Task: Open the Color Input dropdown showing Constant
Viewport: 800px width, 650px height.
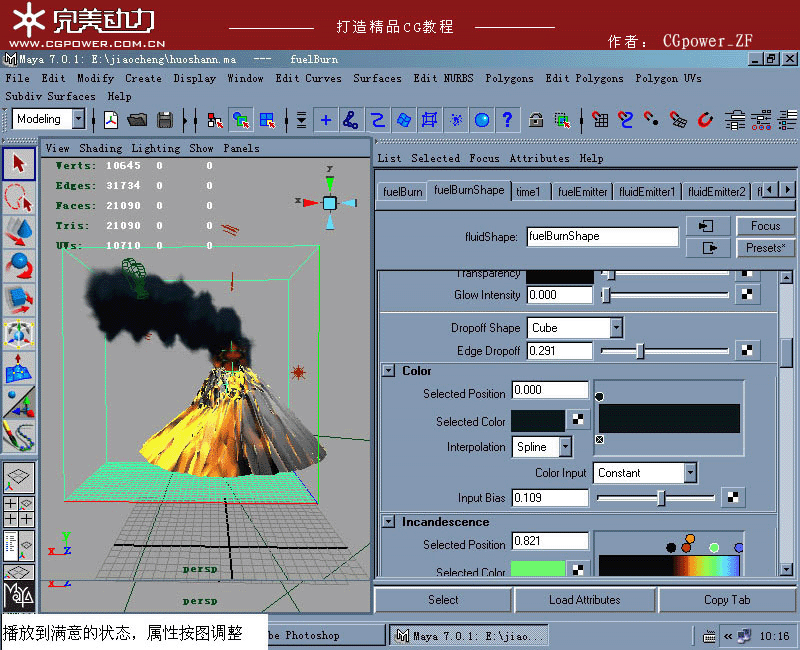Action: [644, 472]
